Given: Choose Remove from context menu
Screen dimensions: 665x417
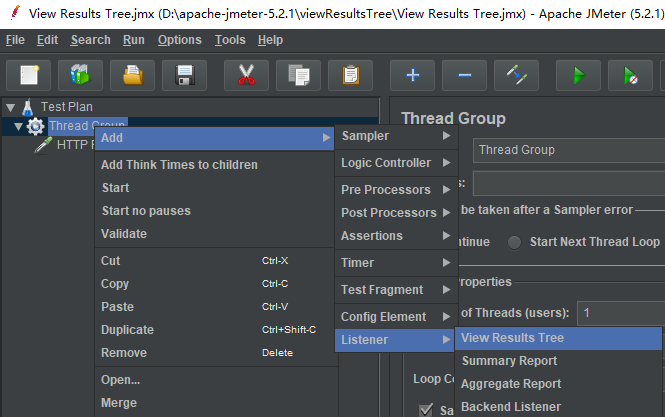Looking at the screenshot, I should coord(215,352).
